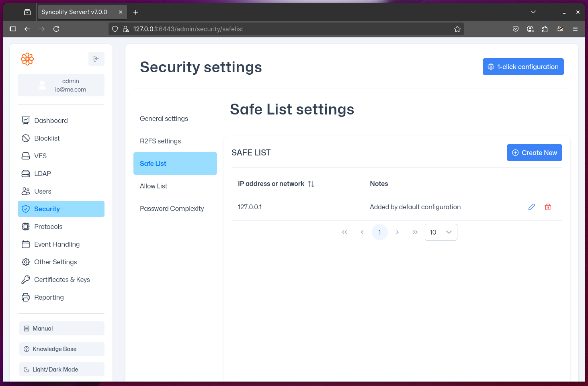Select the Certificates & Keys key icon
The height and width of the screenshot is (386, 588).
pyautogui.click(x=26, y=280)
